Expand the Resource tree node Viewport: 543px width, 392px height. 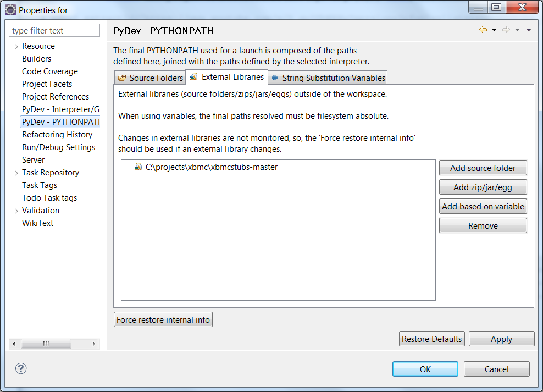(x=15, y=46)
